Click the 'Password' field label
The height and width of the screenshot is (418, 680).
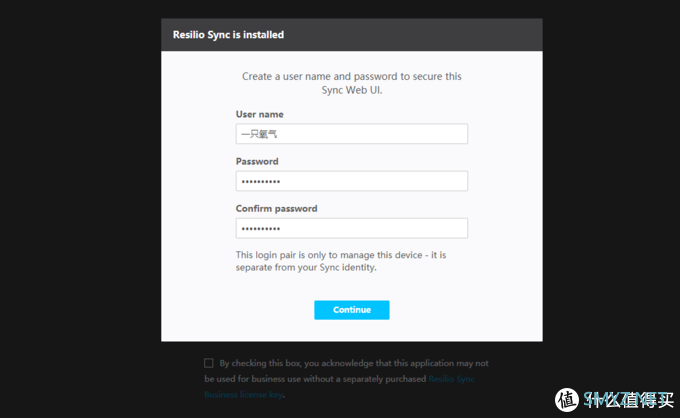(257, 161)
